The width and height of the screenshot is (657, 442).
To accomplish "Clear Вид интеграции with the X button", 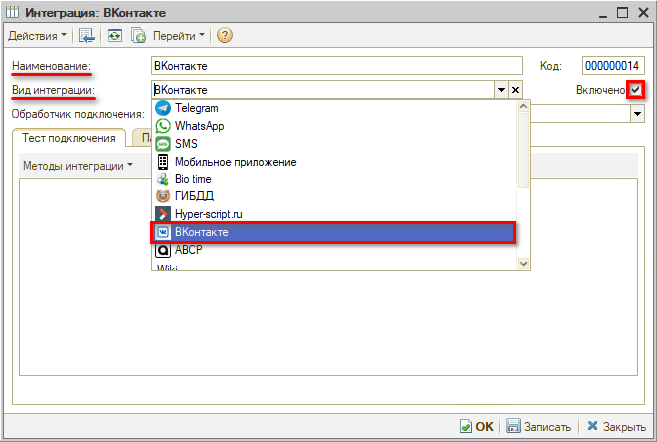I will (515, 90).
